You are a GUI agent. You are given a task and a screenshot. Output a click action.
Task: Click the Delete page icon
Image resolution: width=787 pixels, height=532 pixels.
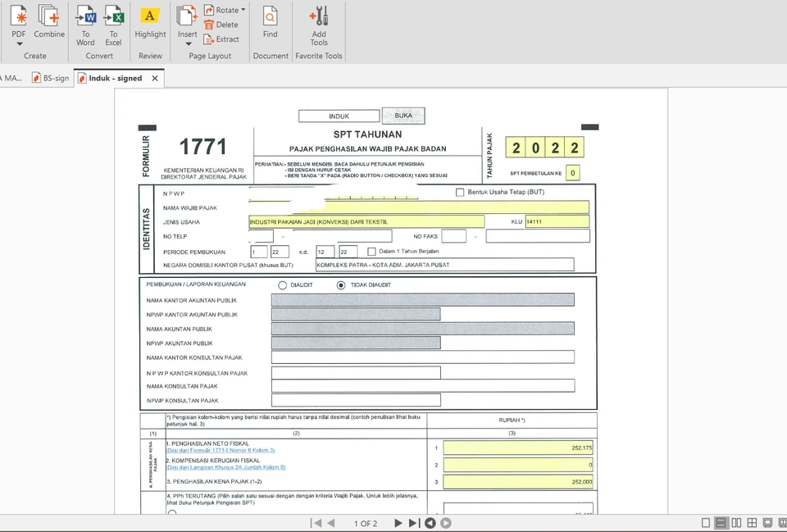[x=209, y=25]
